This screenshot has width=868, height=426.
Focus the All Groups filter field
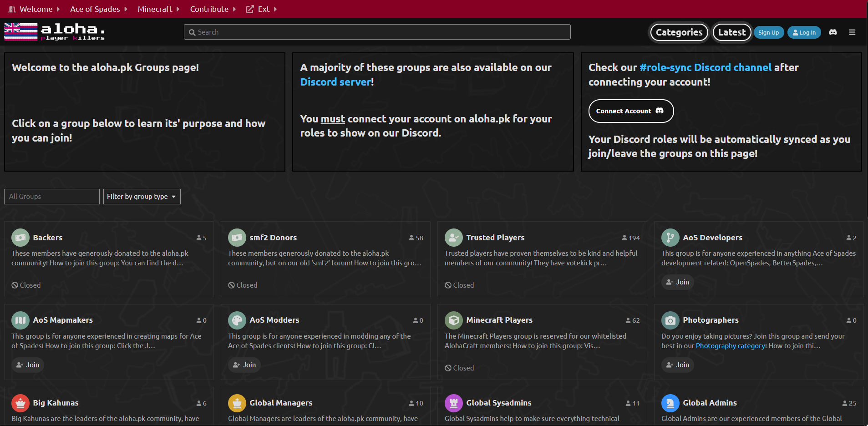tap(52, 197)
